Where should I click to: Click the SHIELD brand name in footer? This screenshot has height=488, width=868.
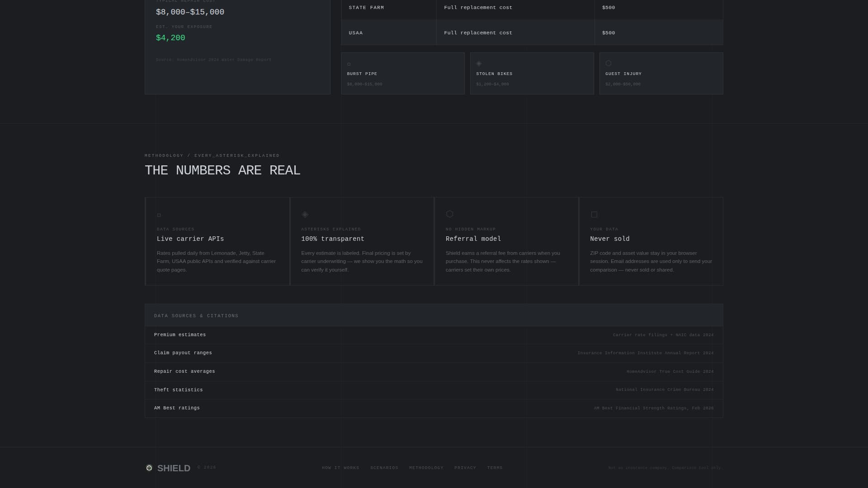coord(174,468)
